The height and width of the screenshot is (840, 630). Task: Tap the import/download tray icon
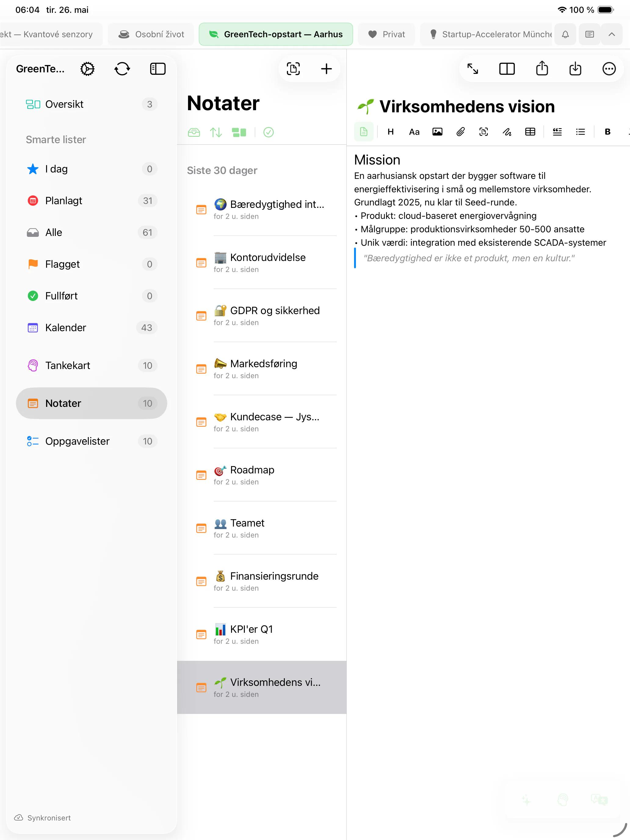point(575,68)
